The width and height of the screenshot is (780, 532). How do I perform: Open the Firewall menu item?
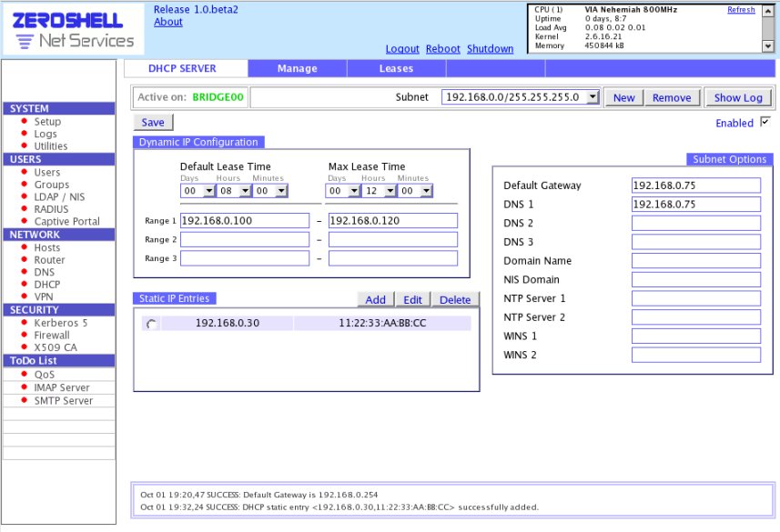point(52,336)
